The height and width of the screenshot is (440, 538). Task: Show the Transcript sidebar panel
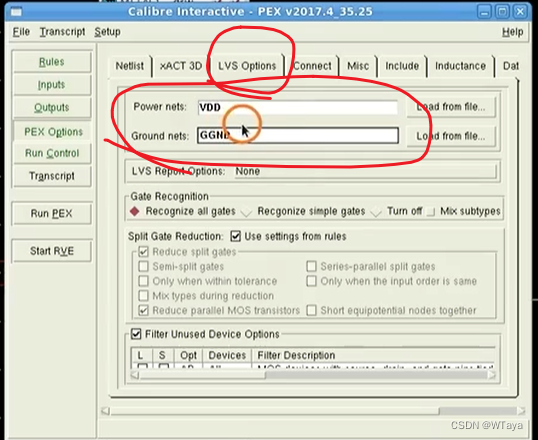(51, 176)
